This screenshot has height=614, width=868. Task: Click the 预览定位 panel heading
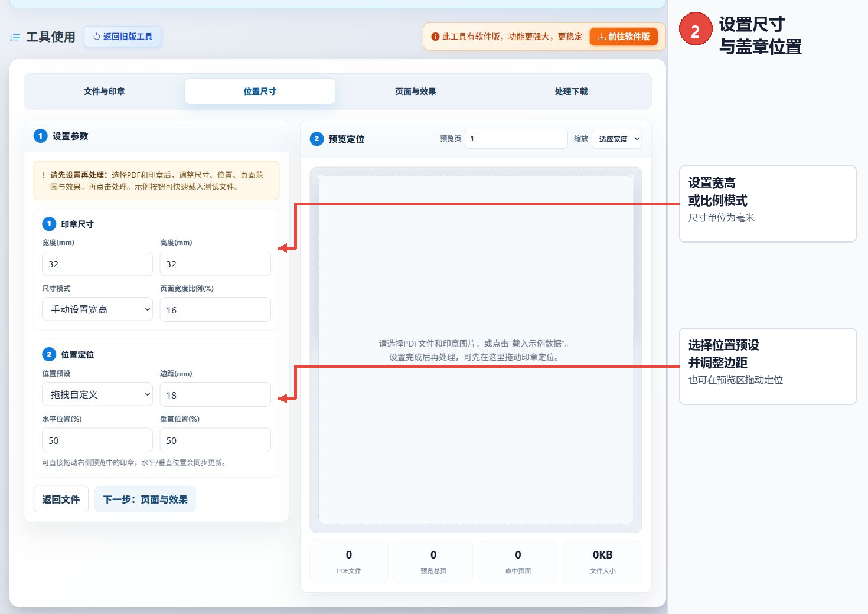tap(347, 139)
